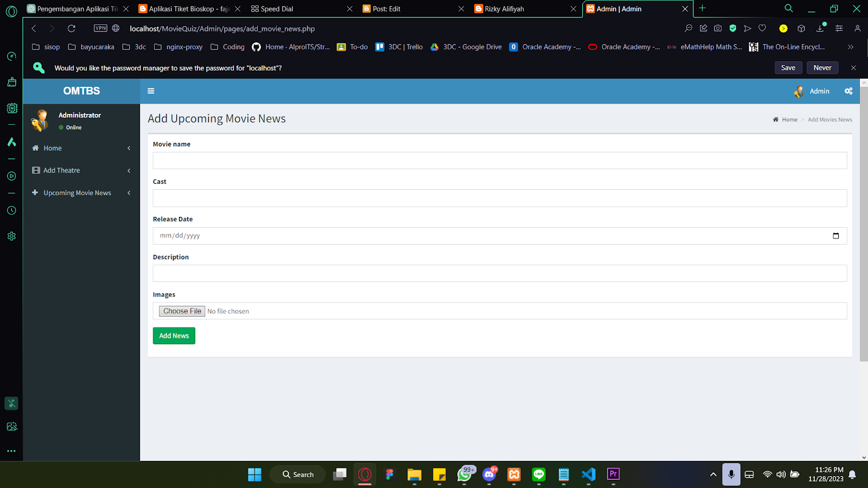Click the page vertical scrollbar

pos(864,224)
